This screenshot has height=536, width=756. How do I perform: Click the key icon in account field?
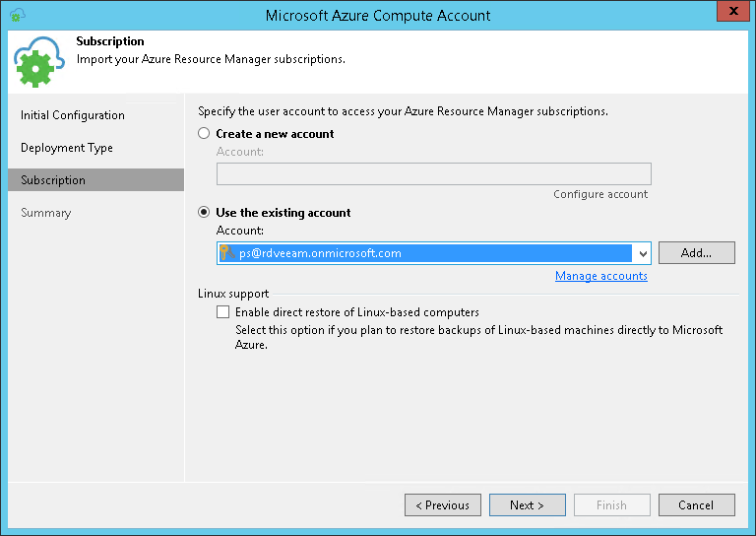click(x=224, y=253)
